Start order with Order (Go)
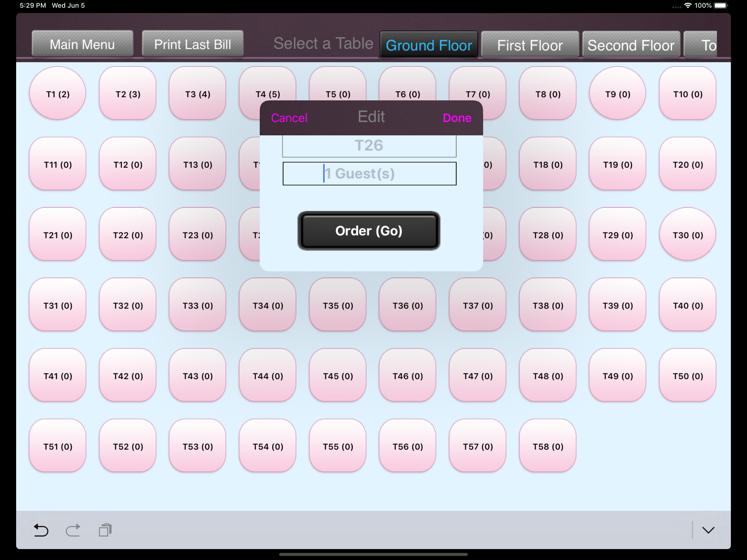747x560 pixels. click(368, 231)
